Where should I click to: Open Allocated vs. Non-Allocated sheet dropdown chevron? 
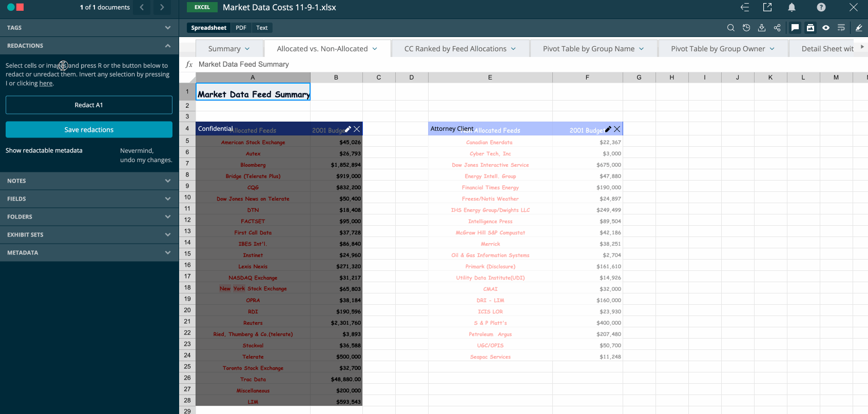click(375, 49)
